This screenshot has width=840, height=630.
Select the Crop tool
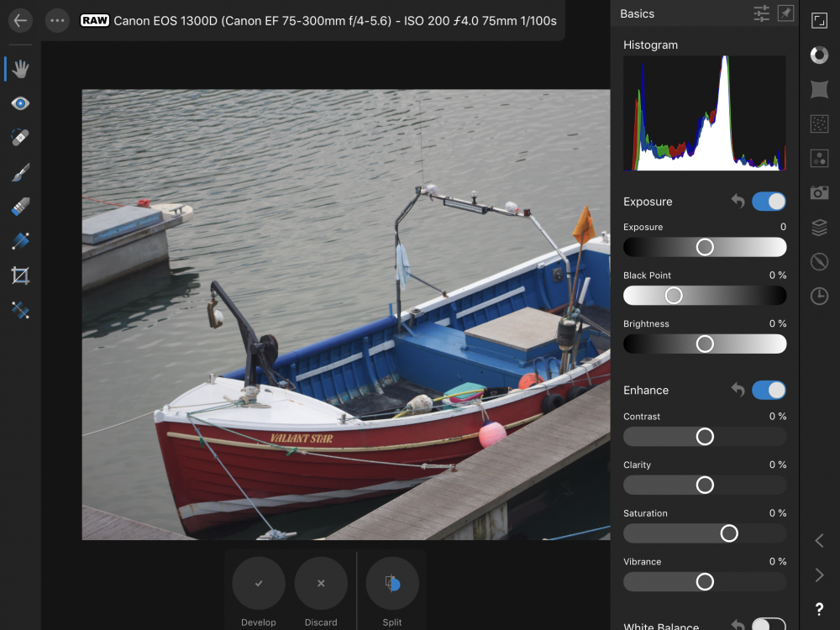point(19,276)
